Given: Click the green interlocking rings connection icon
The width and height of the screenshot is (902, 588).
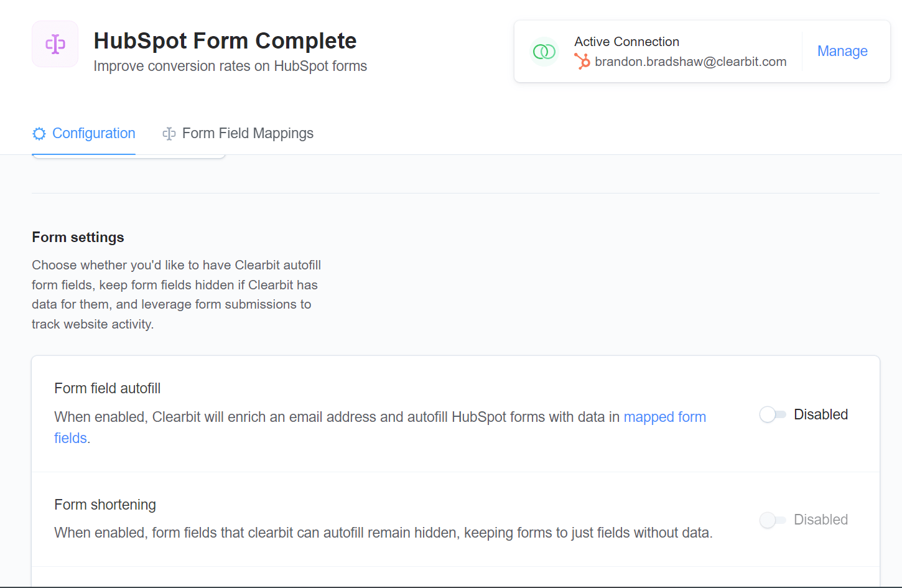Looking at the screenshot, I should pyautogui.click(x=544, y=52).
